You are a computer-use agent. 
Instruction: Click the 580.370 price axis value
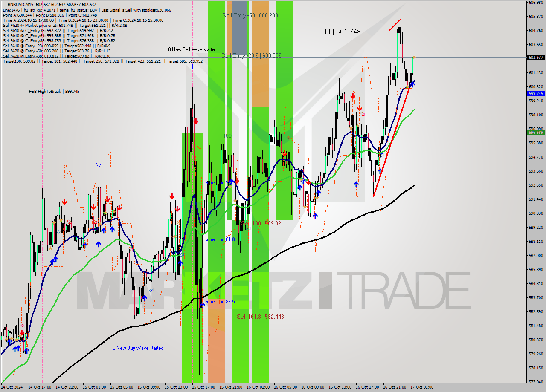click(x=536, y=340)
